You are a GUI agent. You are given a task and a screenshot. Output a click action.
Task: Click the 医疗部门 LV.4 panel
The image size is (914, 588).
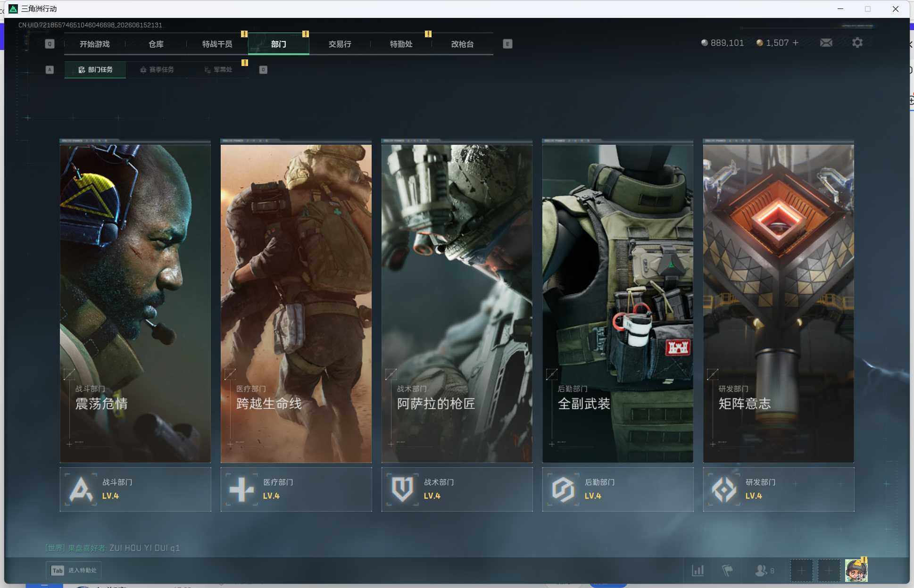click(296, 489)
